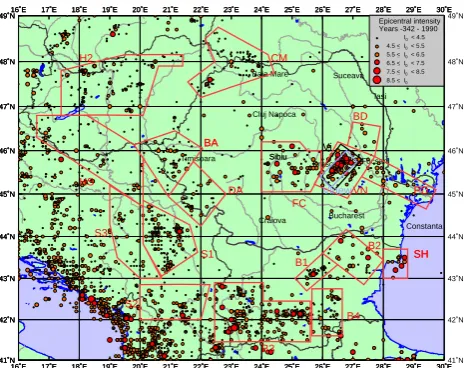Click the B1 seismic zone label
Screen dimensions: 465x368
(x=301, y=262)
